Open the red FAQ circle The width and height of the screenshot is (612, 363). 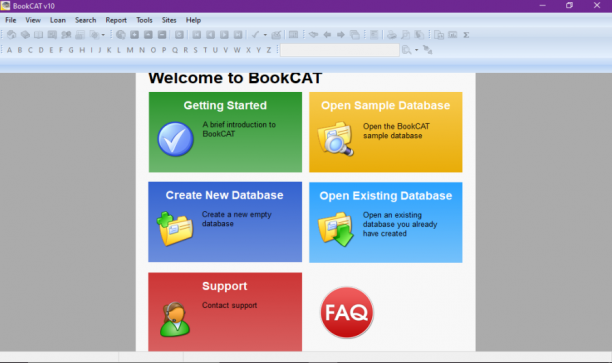347,312
